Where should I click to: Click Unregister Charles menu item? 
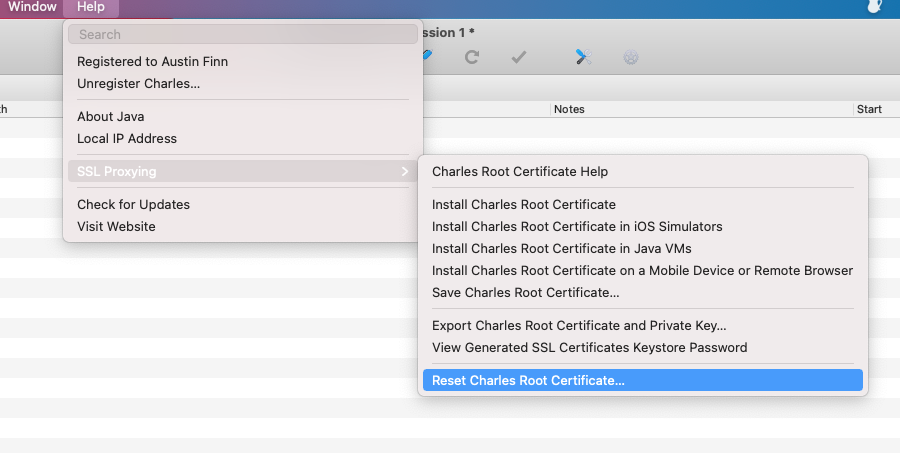pyautogui.click(x=138, y=84)
